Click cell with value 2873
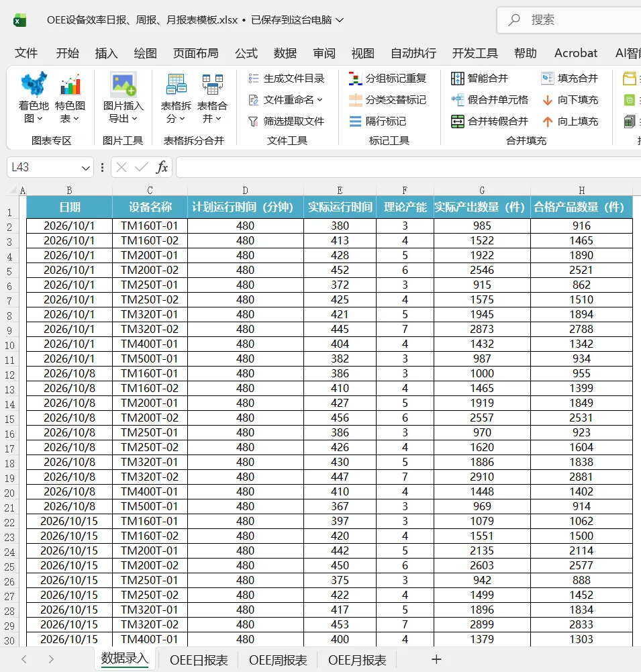641x672 pixels. pyautogui.click(x=482, y=329)
